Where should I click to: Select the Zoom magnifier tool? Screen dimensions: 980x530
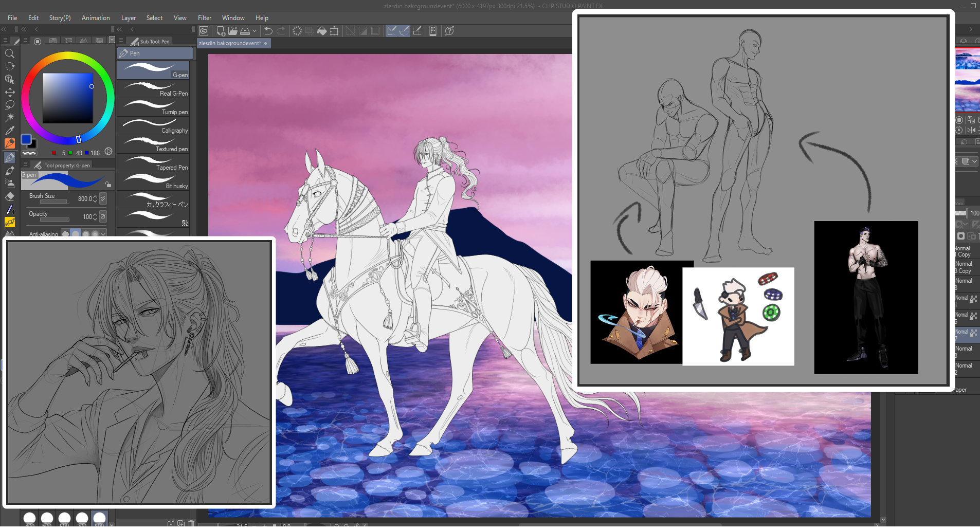pyautogui.click(x=10, y=53)
